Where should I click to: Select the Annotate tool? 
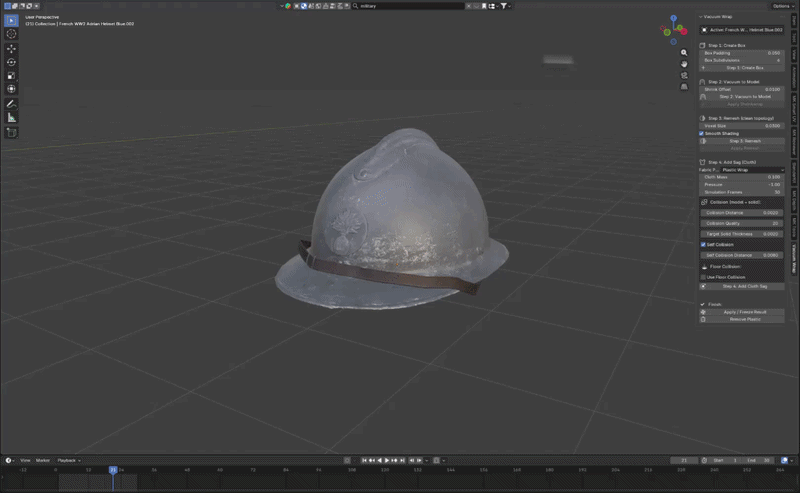point(11,104)
